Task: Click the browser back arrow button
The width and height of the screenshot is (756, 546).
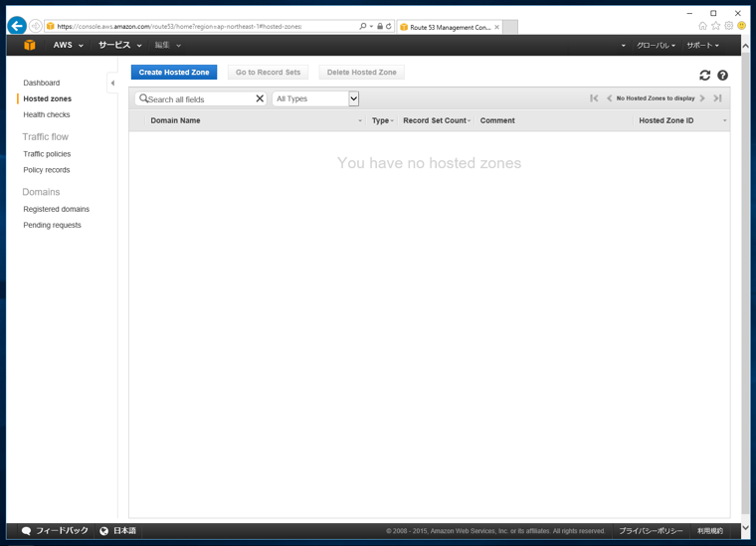Action: pos(17,26)
